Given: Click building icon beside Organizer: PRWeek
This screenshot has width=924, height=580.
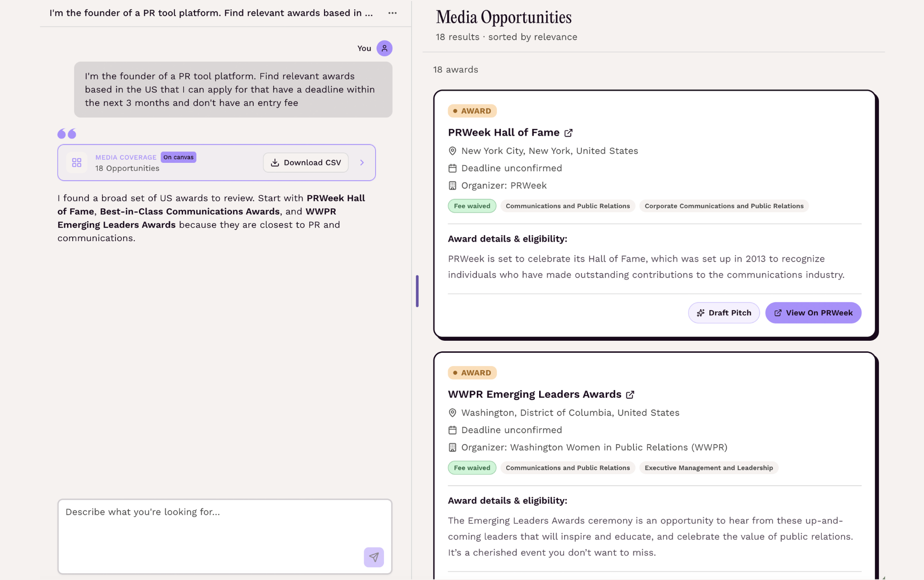Looking at the screenshot, I should (x=452, y=186).
